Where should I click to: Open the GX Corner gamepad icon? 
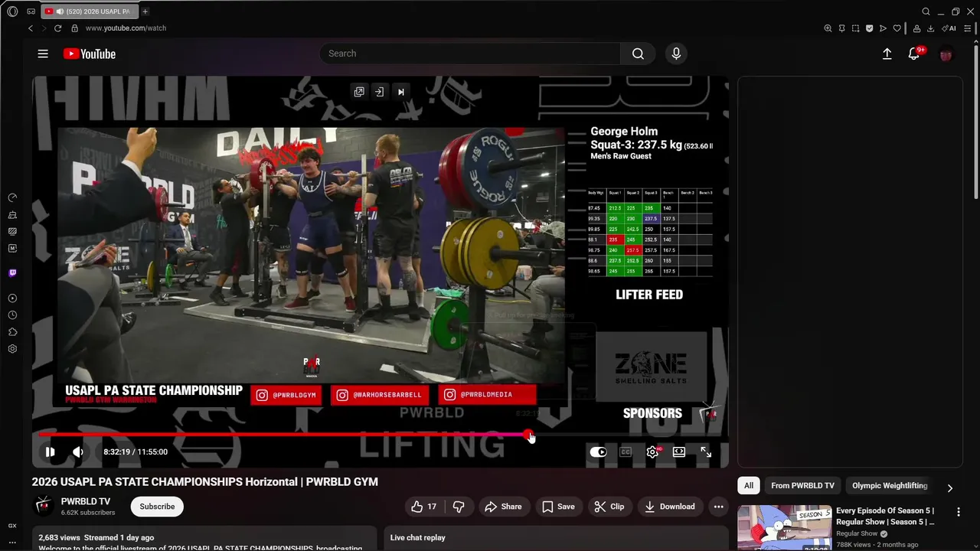(x=31, y=11)
